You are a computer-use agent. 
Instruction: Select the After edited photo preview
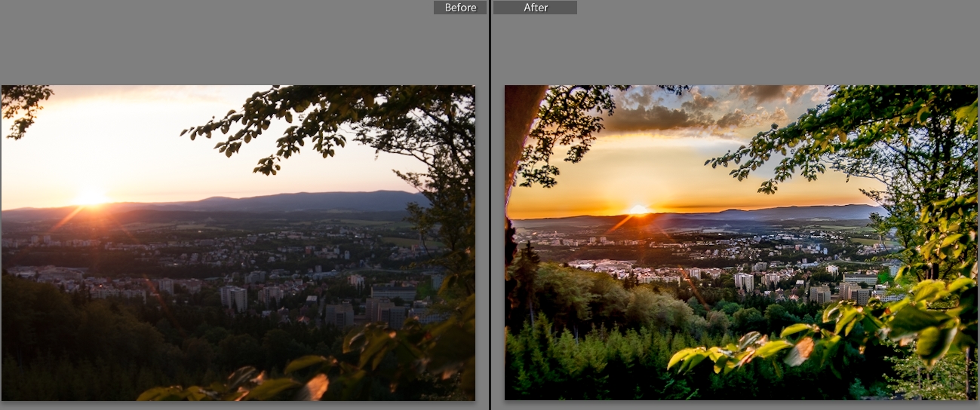coord(741,243)
